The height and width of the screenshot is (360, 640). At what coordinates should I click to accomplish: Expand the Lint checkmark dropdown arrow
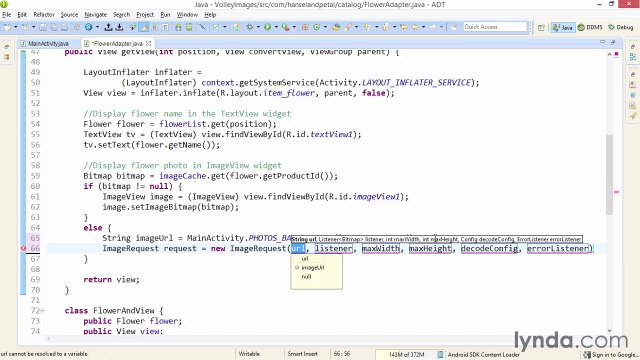[224, 27]
